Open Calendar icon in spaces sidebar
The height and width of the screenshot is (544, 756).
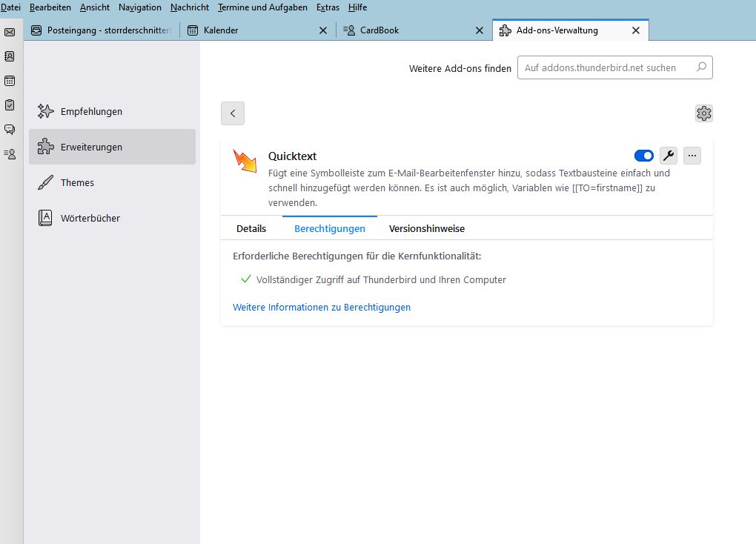point(10,81)
